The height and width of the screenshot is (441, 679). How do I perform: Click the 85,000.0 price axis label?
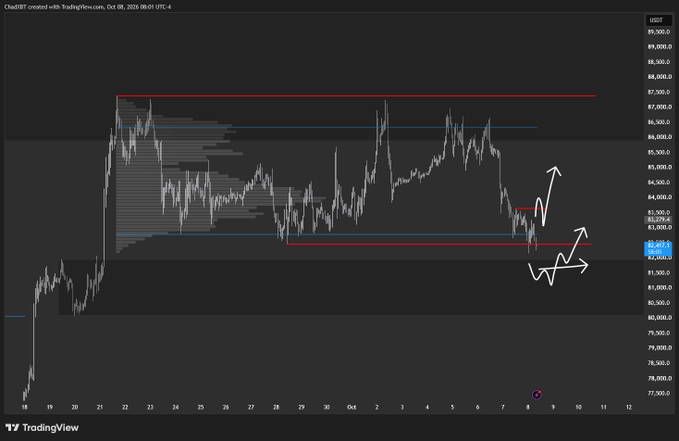click(x=660, y=167)
